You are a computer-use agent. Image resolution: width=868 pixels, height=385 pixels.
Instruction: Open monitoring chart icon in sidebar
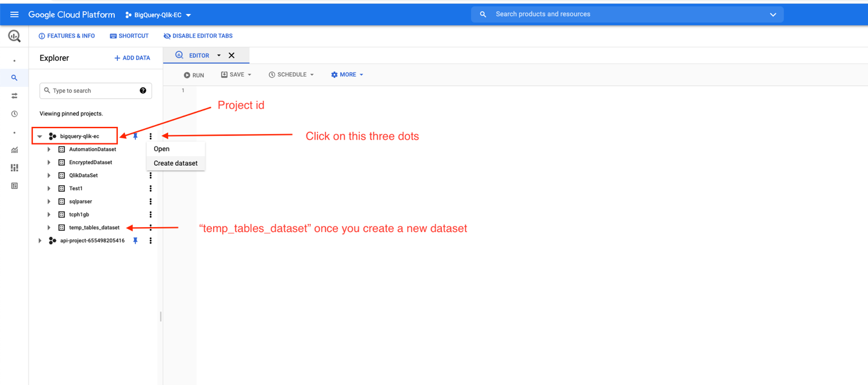click(x=14, y=150)
